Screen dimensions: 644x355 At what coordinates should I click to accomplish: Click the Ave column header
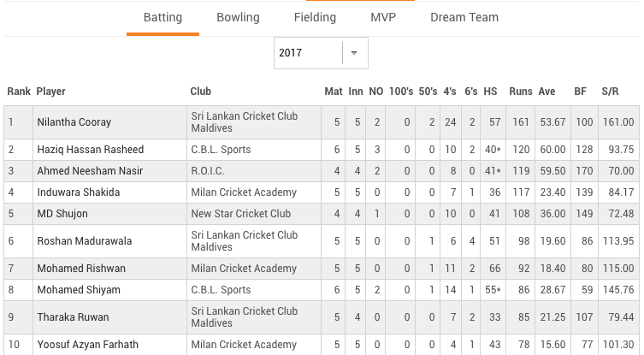click(547, 92)
